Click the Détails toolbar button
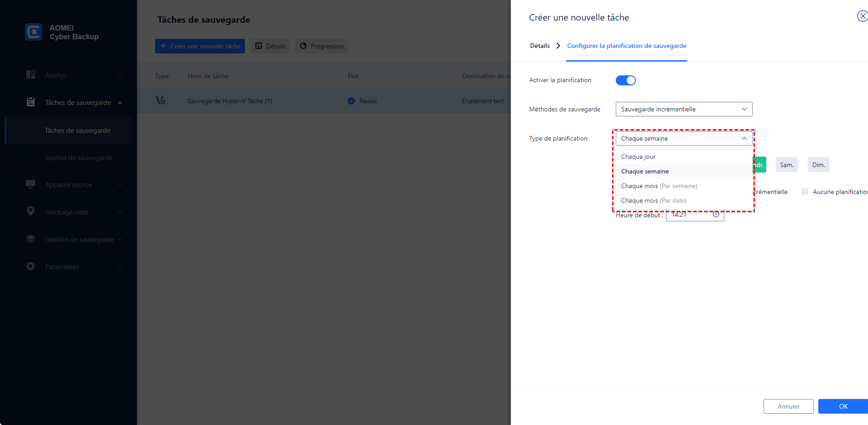Image resolution: width=868 pixels, height=425 pixels. pyautogui.click(x=270, y=46)
